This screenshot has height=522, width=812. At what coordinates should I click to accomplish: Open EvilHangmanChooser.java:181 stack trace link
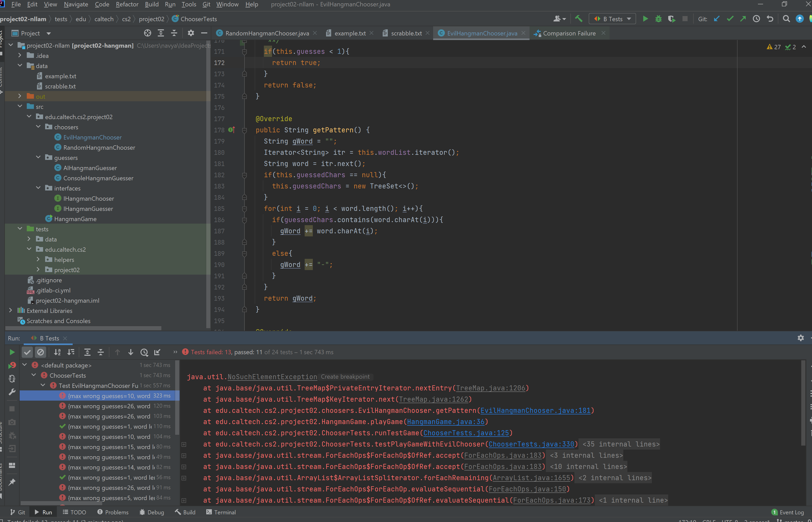click(535, 411)
